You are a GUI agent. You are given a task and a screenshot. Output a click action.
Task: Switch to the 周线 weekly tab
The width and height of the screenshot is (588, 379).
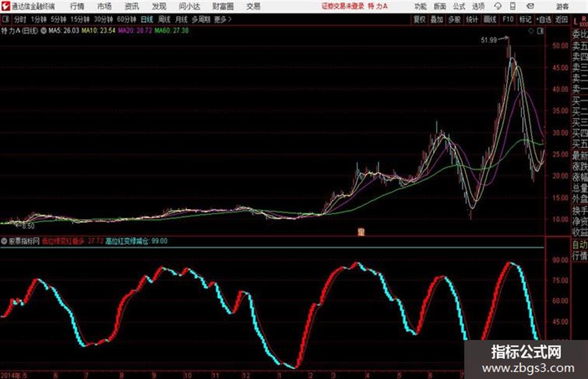click(164, 19)
